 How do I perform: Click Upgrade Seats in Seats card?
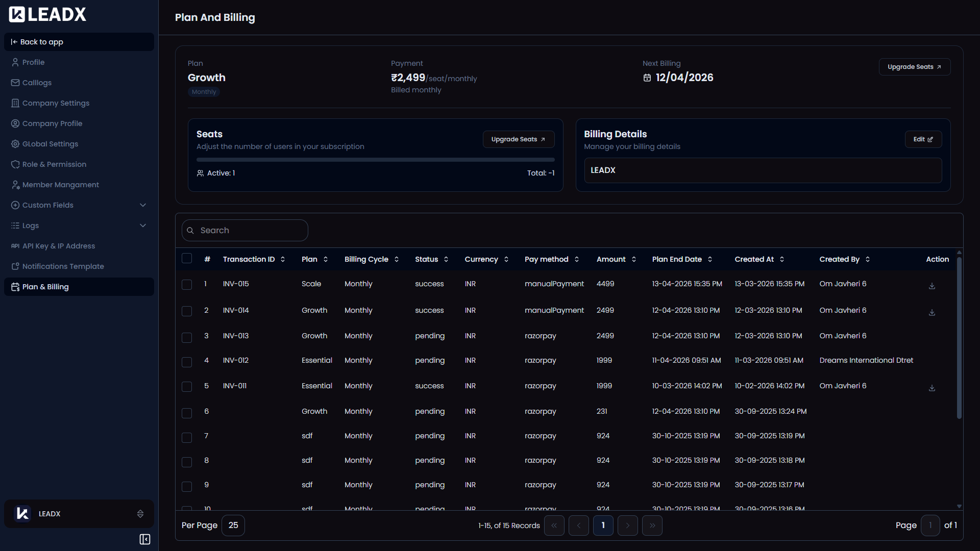pos(518,139)
